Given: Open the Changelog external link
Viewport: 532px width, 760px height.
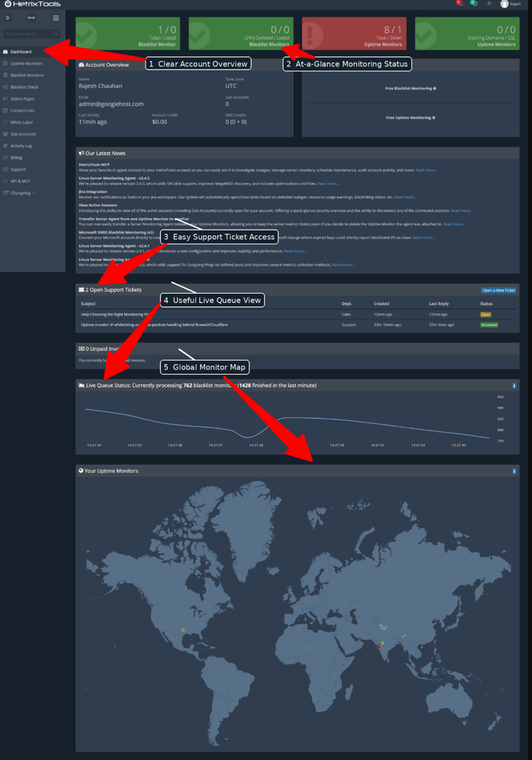Looking at the screenshot, I should point(33,193).
